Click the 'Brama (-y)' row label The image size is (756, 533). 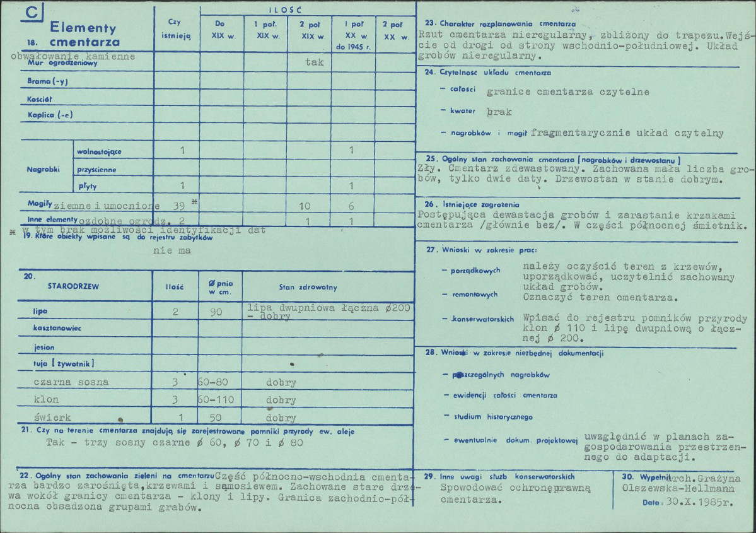pyautogui.click(x=48, y=81)
